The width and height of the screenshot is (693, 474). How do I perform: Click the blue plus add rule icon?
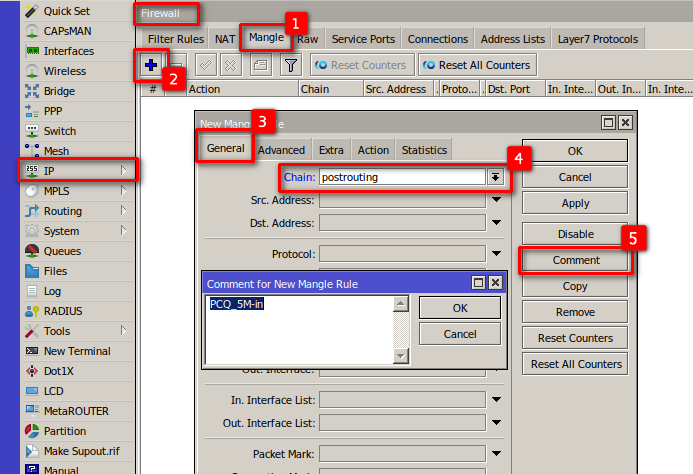pyautogui.click(x=151, y=65)
